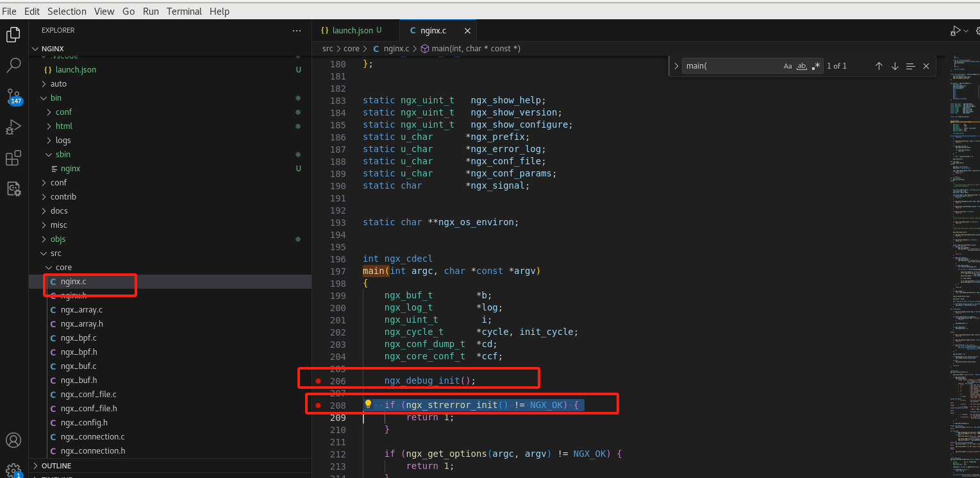980x478 pixels.
Task: Click the core breadcrumb segment
Action: pyautogui.click(x=351, y=49)
